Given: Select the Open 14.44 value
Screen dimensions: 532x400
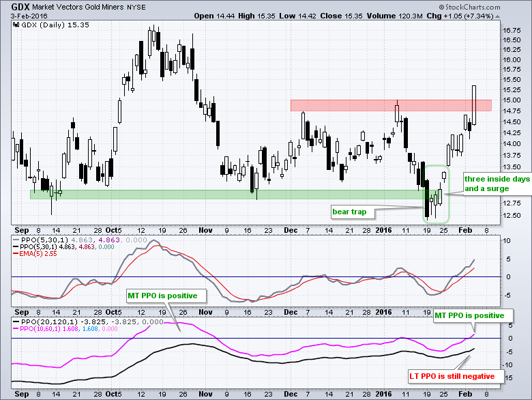Looking at the screenshot, I should [x=214, y=16].
